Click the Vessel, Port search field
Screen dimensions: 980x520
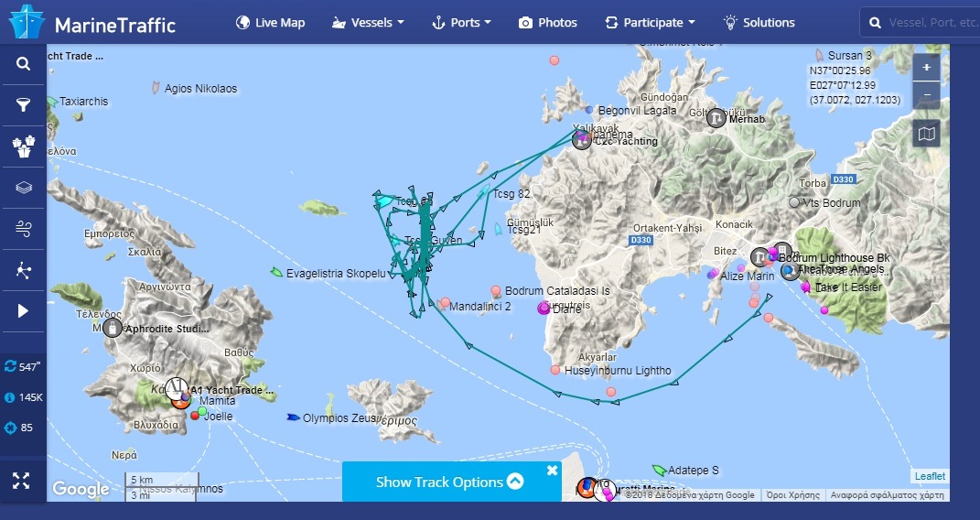(925, 23)
